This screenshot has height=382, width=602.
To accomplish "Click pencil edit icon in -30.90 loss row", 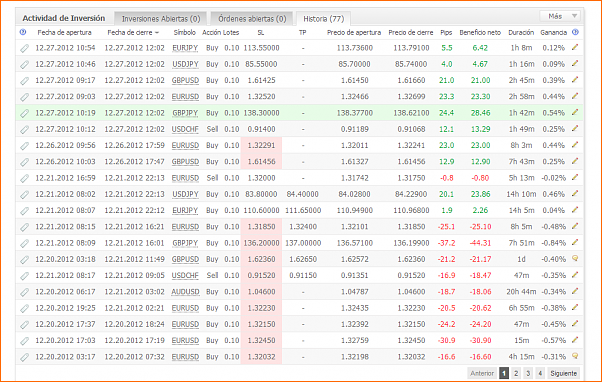I will tap(575, 339).
